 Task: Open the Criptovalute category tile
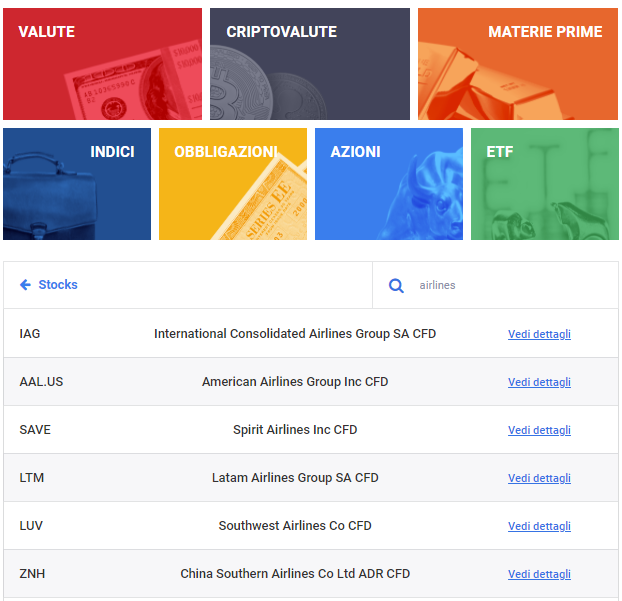click(x=309, y=64)
